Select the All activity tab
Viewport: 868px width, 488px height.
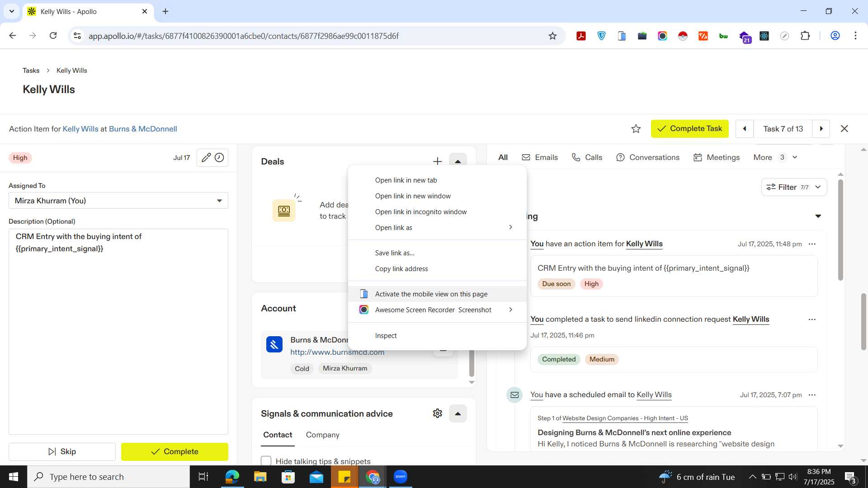(x=503, y=157)
